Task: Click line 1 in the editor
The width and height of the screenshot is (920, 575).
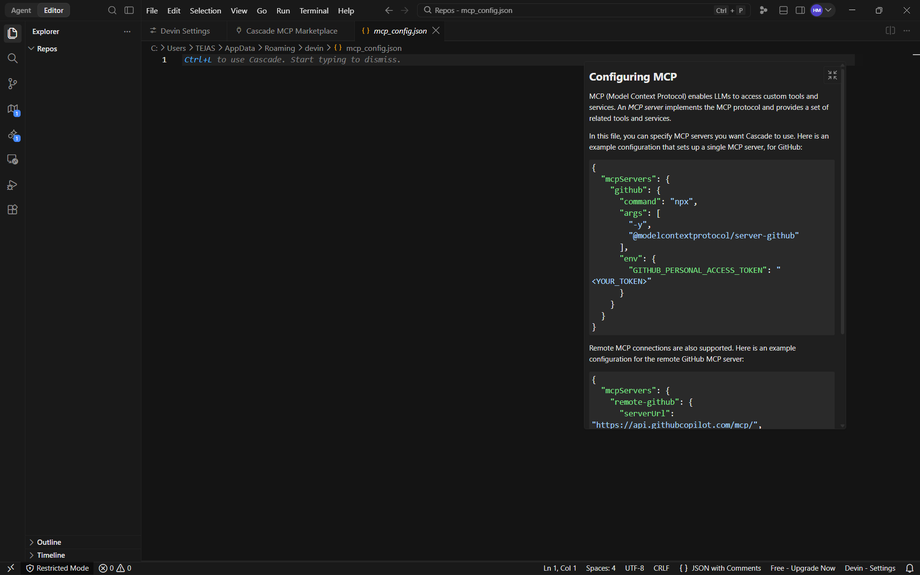Action: pyautogui.click(x=516, y=60)
